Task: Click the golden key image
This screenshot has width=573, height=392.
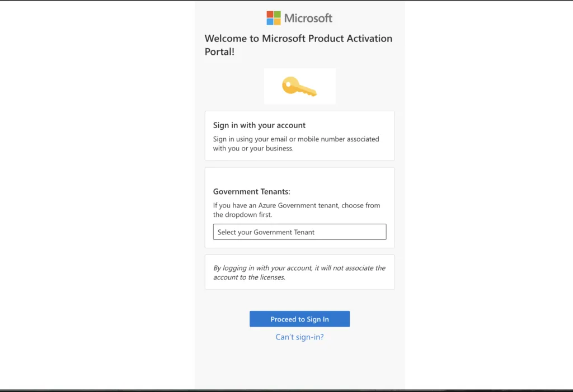Action: [299, 87]
